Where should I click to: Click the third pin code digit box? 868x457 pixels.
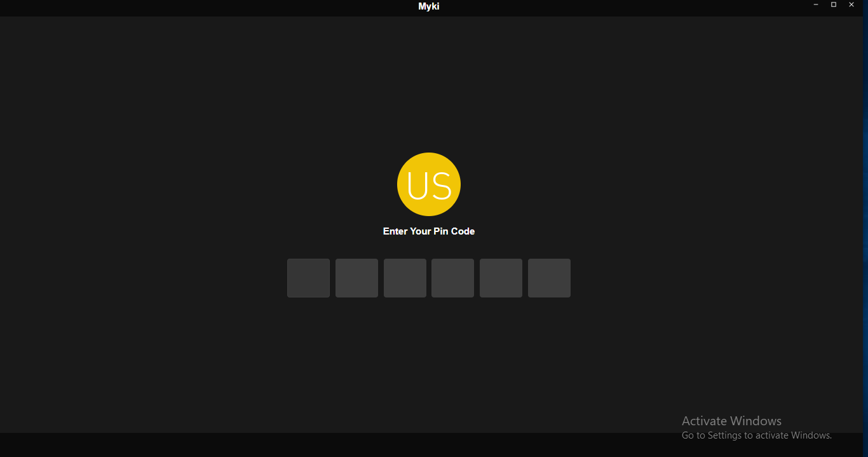(405, 278)
